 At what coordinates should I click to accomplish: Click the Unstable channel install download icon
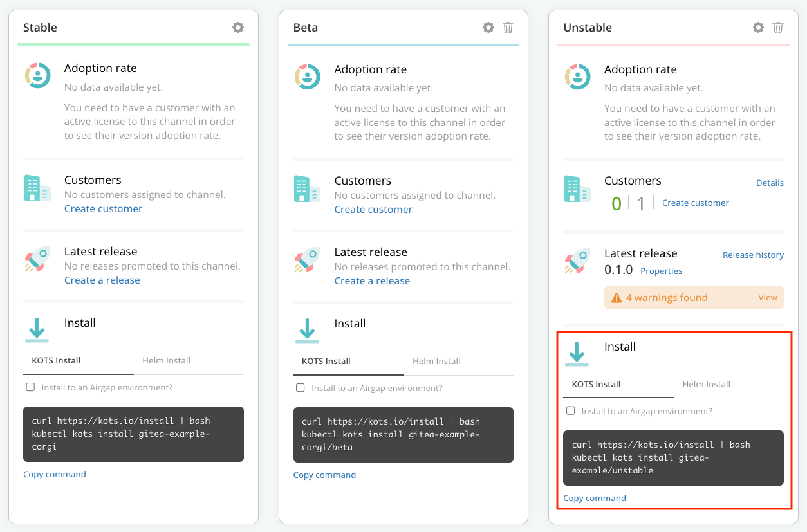(x=577, y=354)
